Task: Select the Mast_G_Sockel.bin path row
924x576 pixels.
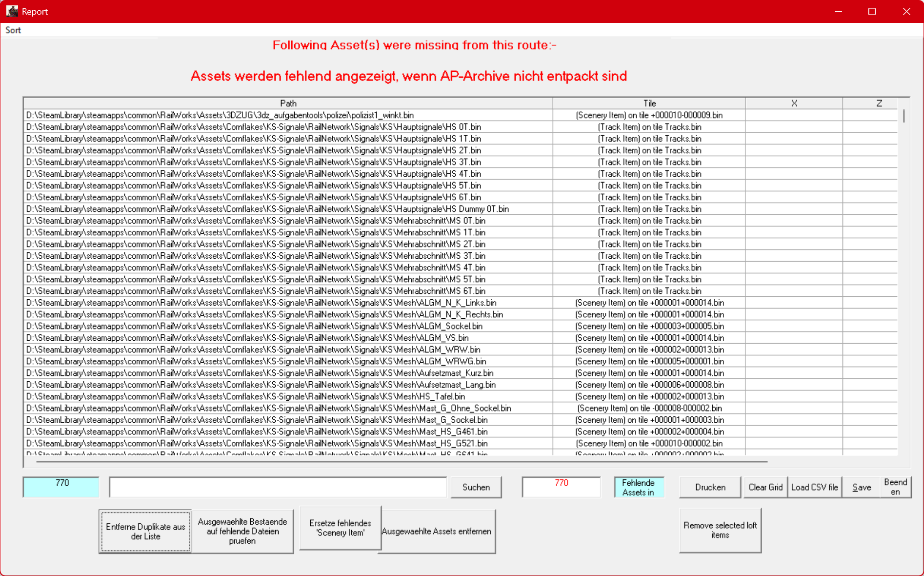Action: 288,420
